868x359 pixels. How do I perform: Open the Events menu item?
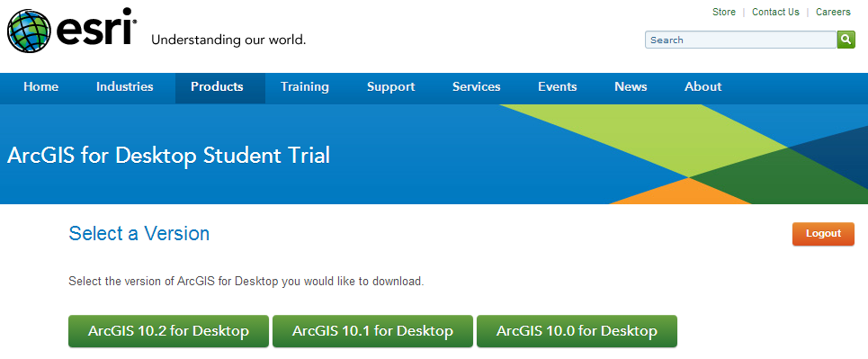[x=558, y=87]
